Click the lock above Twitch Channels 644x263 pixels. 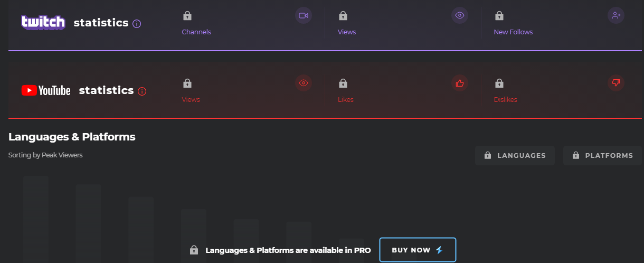click(187, 16)
